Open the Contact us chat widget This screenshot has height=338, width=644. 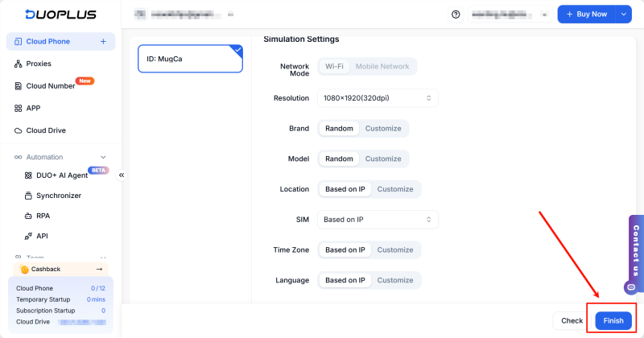point(635,251)
